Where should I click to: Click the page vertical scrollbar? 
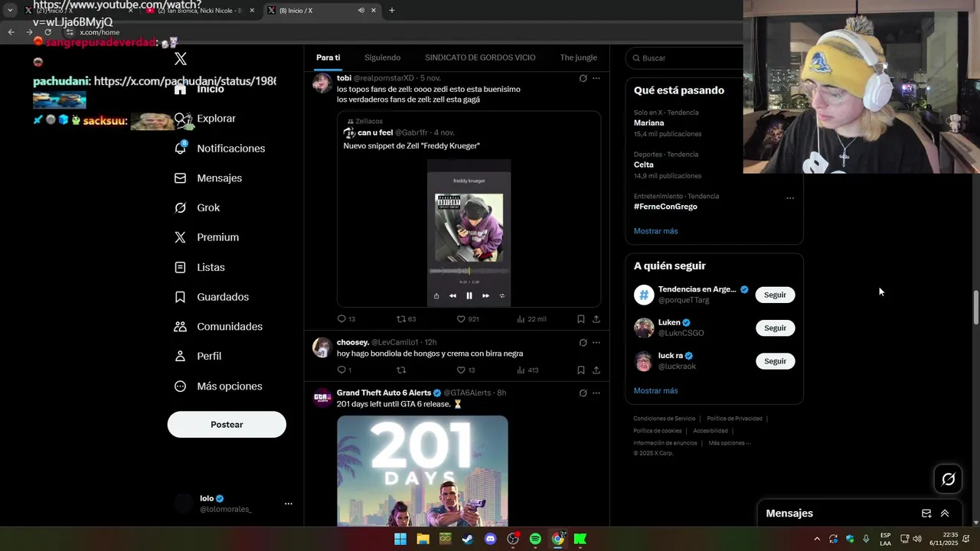(975, 308)
